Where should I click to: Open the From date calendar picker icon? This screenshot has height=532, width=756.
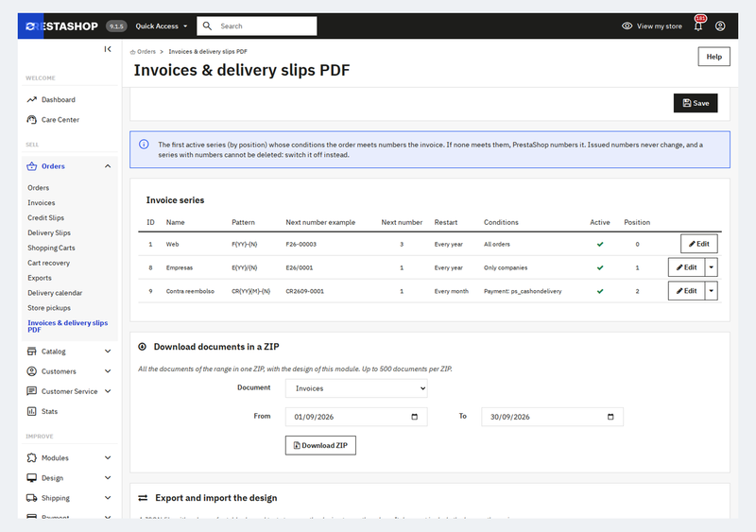(415, 417)
